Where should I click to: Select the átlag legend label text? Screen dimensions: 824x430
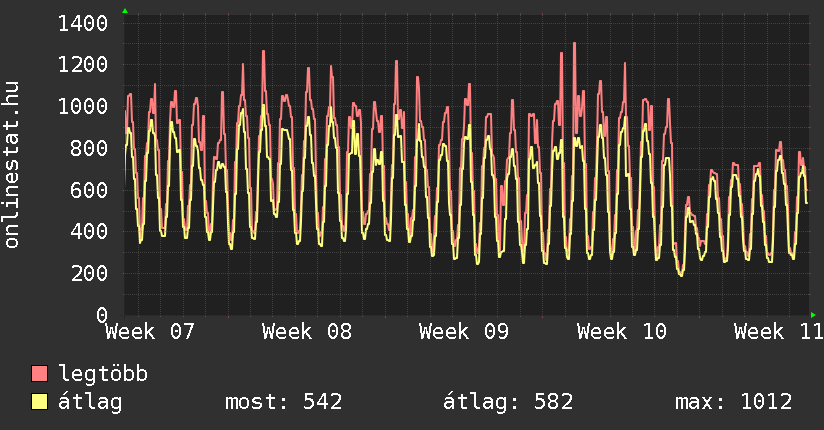tap(90, 402)
